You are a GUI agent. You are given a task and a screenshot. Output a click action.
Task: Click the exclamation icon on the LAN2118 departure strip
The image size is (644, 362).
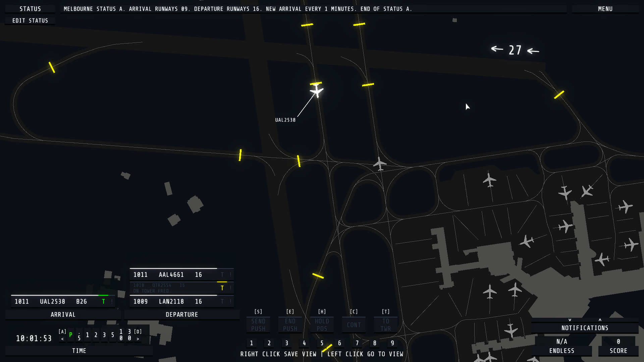tap(231, 301)
